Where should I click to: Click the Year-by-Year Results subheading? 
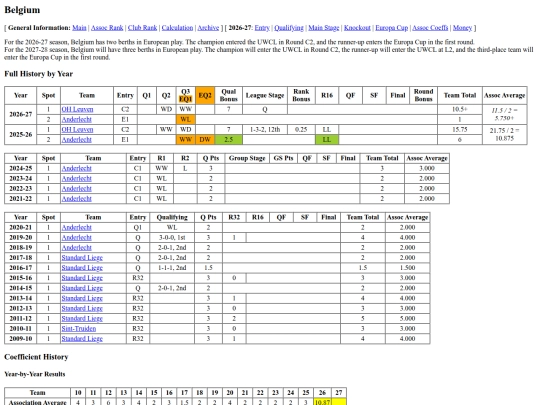click(34, 374)
